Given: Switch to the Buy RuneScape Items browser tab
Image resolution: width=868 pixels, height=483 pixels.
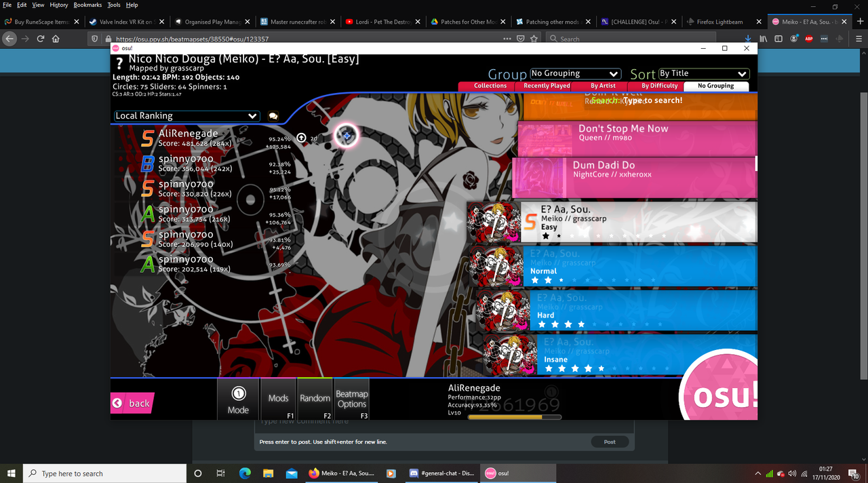Looking at the screenshot, I should (x=41, y=22).
